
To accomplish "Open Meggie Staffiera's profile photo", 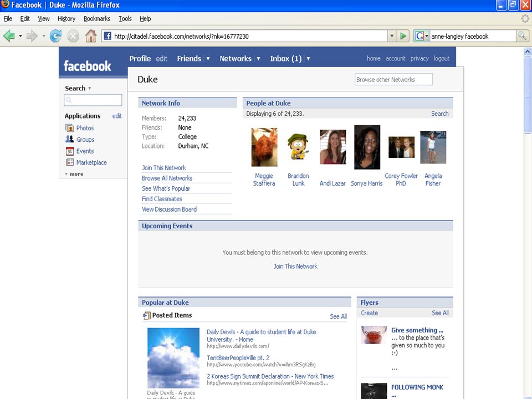I will tap(264, 147).
